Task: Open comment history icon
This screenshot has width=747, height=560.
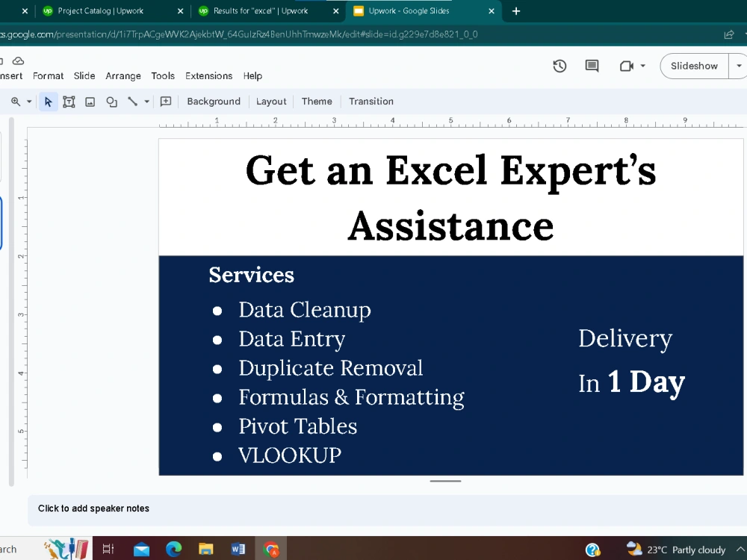Action: (x=592, y=66)
